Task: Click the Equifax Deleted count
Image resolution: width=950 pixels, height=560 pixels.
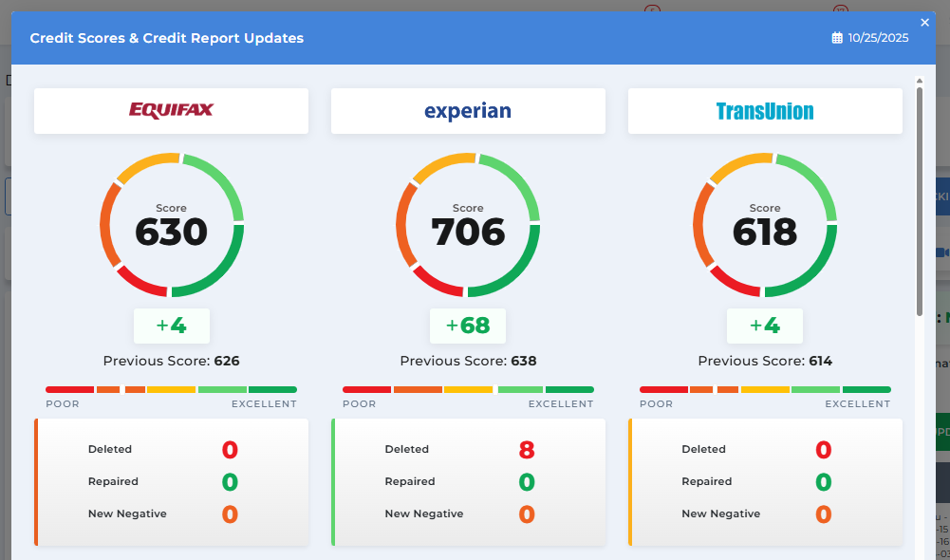Action: click(x=230, y=450)
